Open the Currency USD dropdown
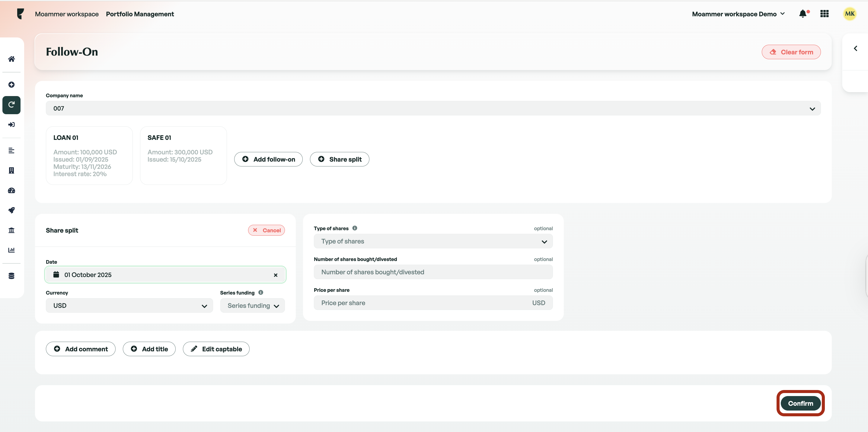The image size is (868, 432). (x=129, y=305)
